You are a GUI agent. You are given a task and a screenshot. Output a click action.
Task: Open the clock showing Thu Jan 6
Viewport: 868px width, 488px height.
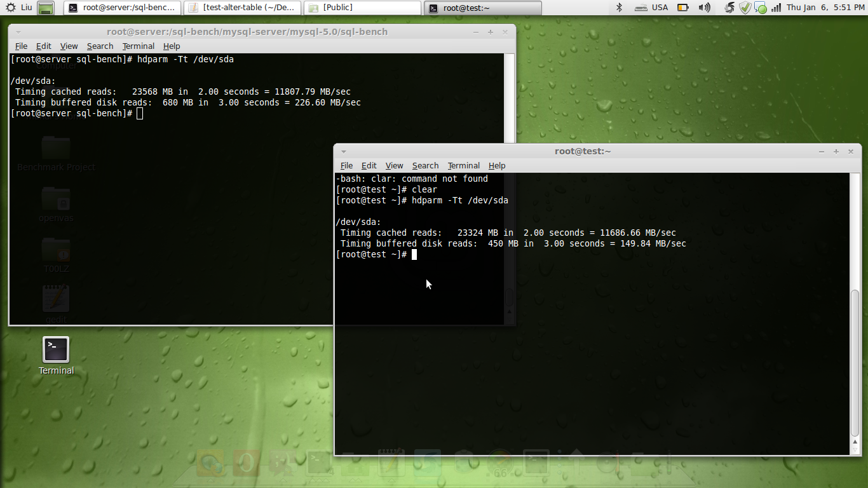tap(825, 8)
